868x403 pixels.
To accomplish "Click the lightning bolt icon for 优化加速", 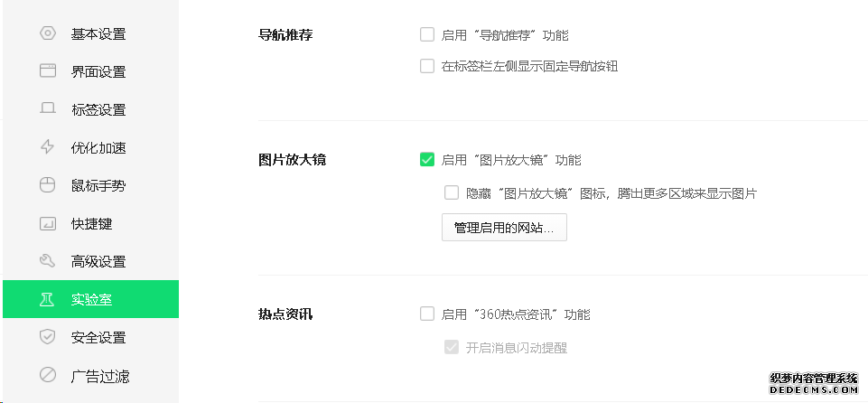I will pyautogui.click(x=48, y=148).
